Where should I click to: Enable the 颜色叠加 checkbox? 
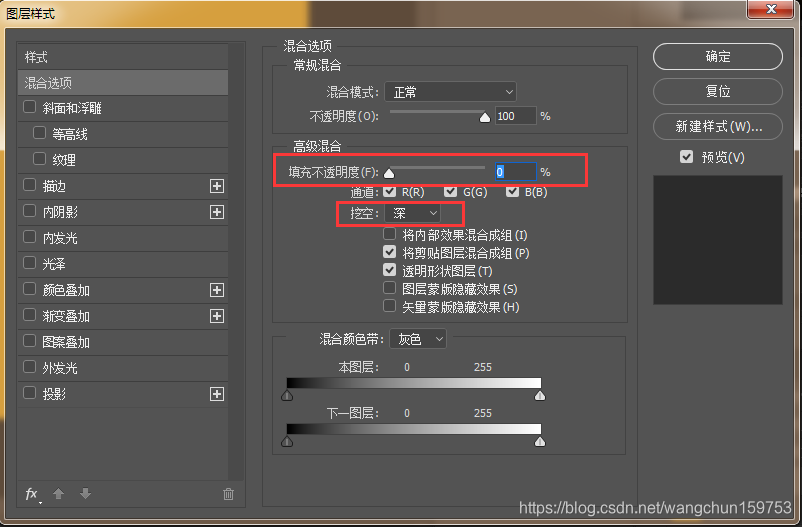tap(30, 289)
